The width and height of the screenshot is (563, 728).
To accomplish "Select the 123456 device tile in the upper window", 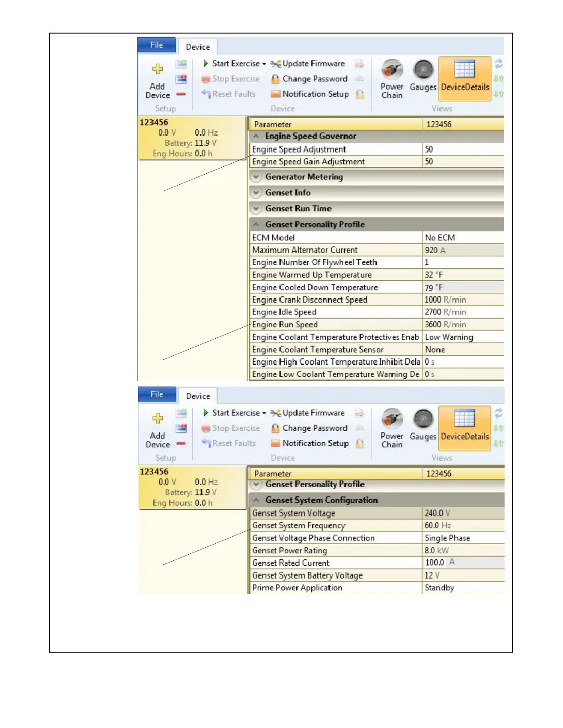I will (x=192, y=138).
